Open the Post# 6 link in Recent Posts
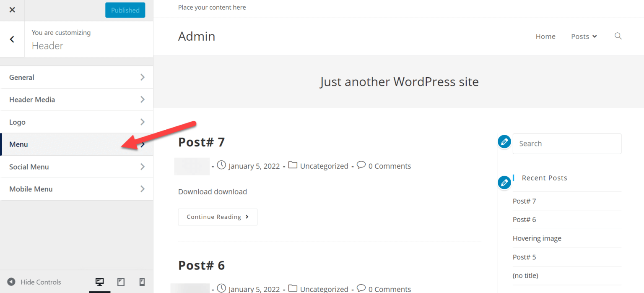The height and width of the screenshot is (293, 644). (524, 219)
